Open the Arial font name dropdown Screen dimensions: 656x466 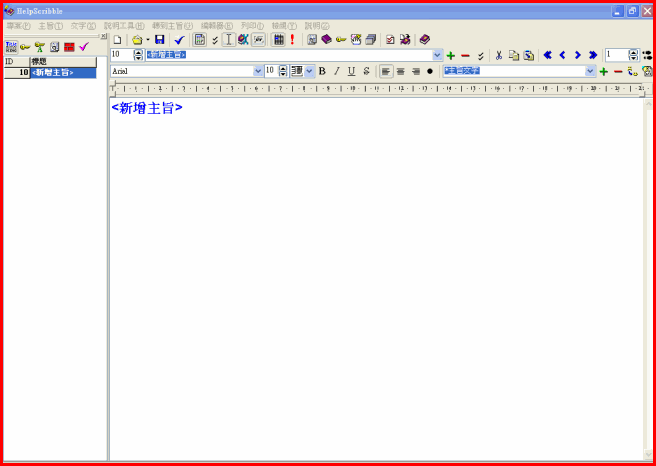coord(258,71)
